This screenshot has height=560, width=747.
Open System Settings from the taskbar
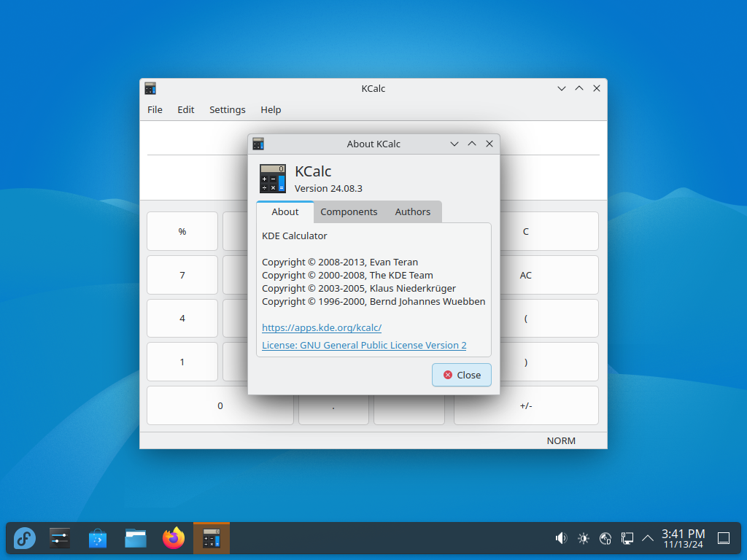coord(60,539)
